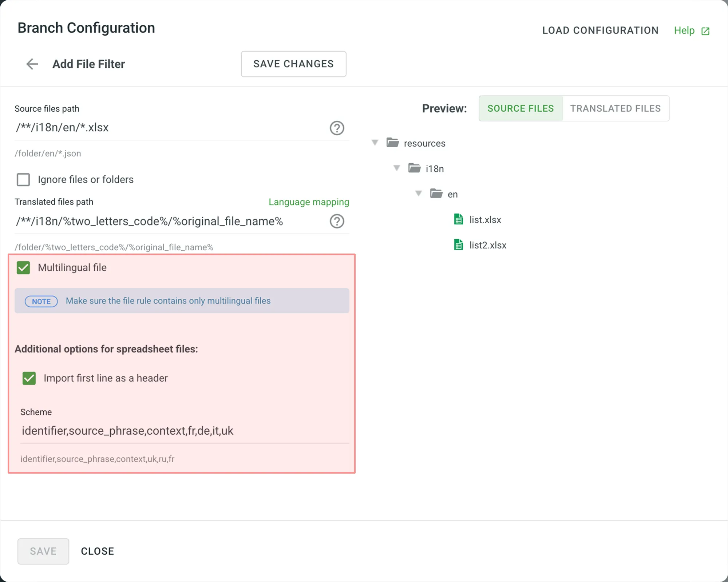Uncheck the Multilingual file option
The image size is (728, 582).
[x=23, y=268]
